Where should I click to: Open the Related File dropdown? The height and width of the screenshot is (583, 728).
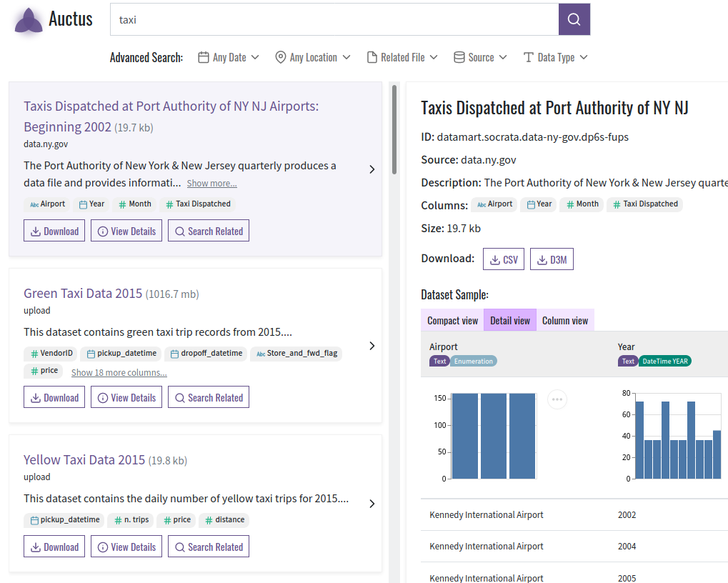[x=402, y=57]
